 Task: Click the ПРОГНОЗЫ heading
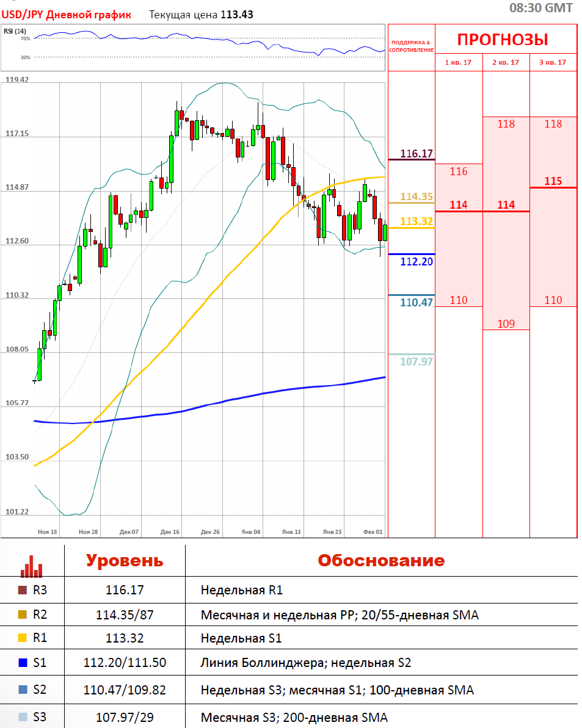(x=503, y=40)
